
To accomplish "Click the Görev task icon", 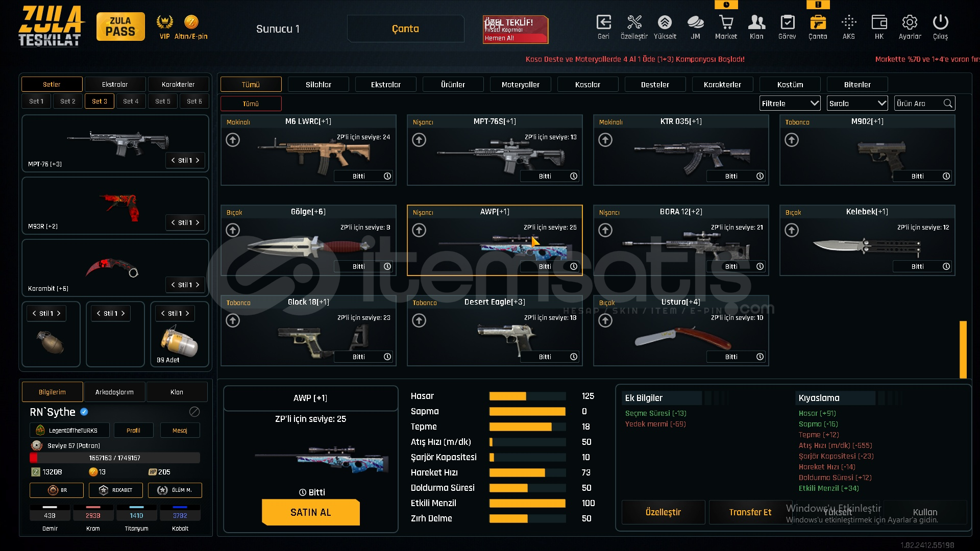I will tap(787, 23).
